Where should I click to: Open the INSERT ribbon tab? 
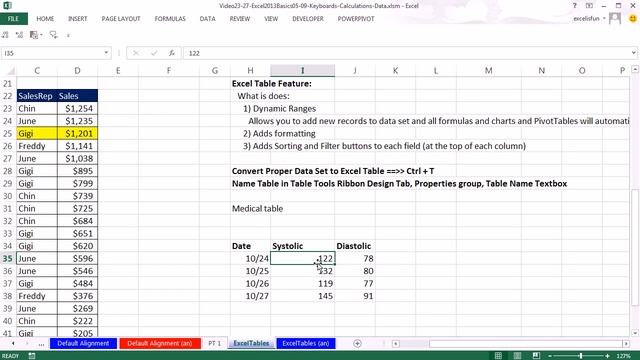[x=78, y=19]
